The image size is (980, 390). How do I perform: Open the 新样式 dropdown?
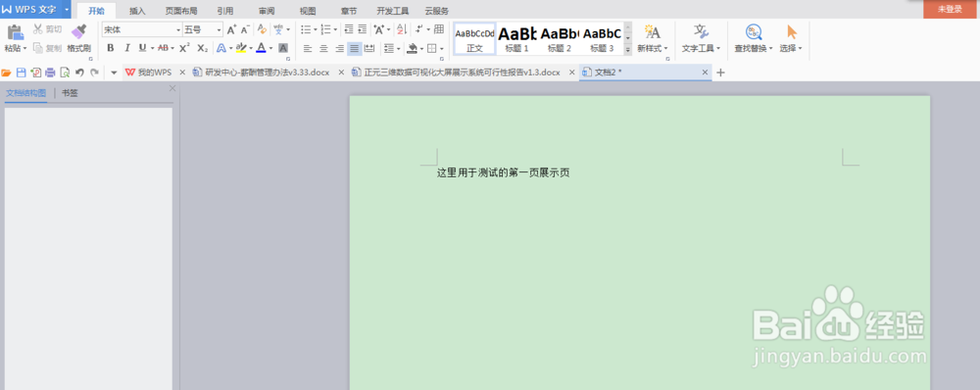pos(653,39)
